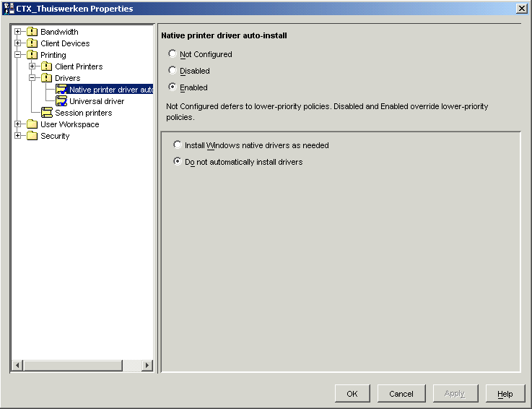The width and height of the screenshot is (532, 409).
Task: Close the CTX_Thuiswerken Properties dialog
Action: click(521, 8)
